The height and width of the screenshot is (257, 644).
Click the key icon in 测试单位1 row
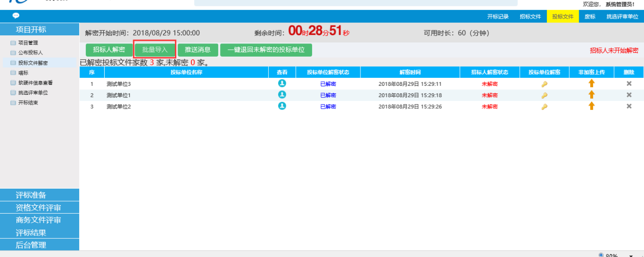point(544,95)
